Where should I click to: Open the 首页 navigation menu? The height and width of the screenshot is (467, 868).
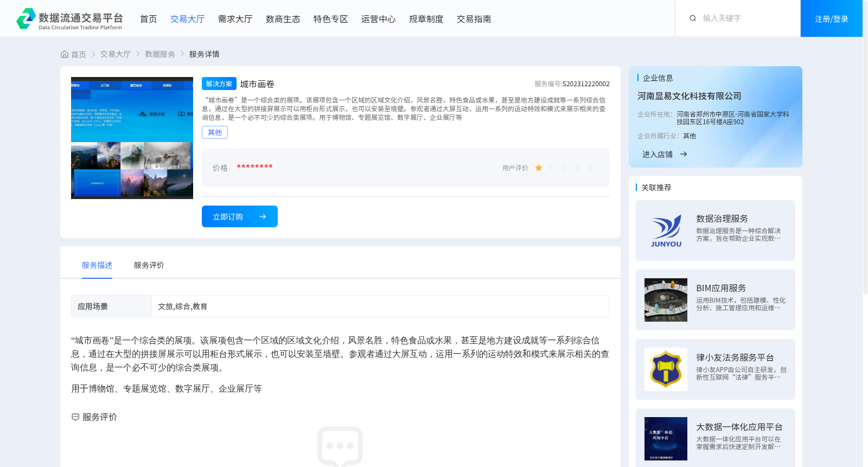tap(149, 19)
